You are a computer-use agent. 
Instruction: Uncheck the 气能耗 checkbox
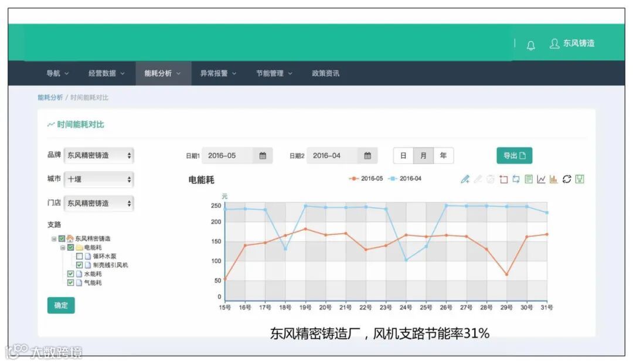tap(71, 283)
